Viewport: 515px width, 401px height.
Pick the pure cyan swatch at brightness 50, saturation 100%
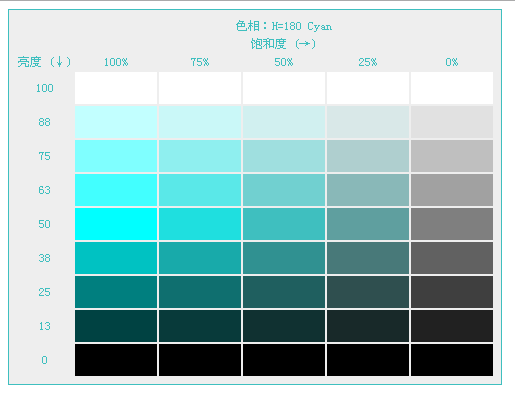coord(116,224)
